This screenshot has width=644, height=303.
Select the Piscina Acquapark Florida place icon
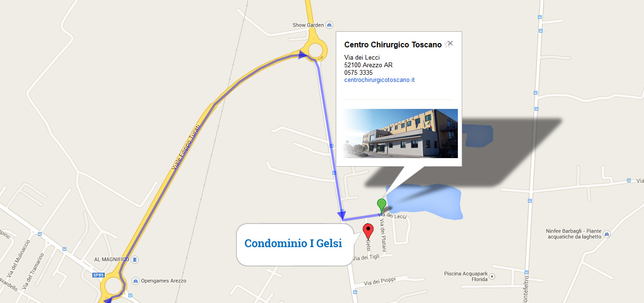(492, 276)
